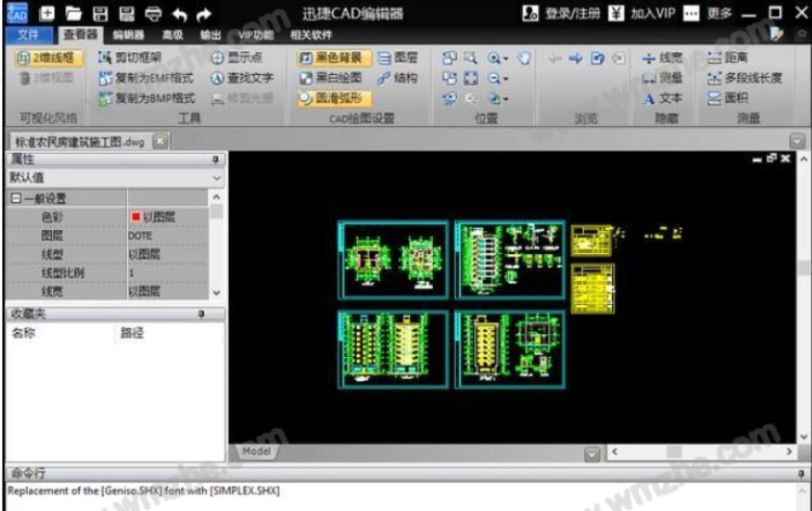Click the 线宽 property row
This screenshot has width=812, height=511.
click(108, 292)
